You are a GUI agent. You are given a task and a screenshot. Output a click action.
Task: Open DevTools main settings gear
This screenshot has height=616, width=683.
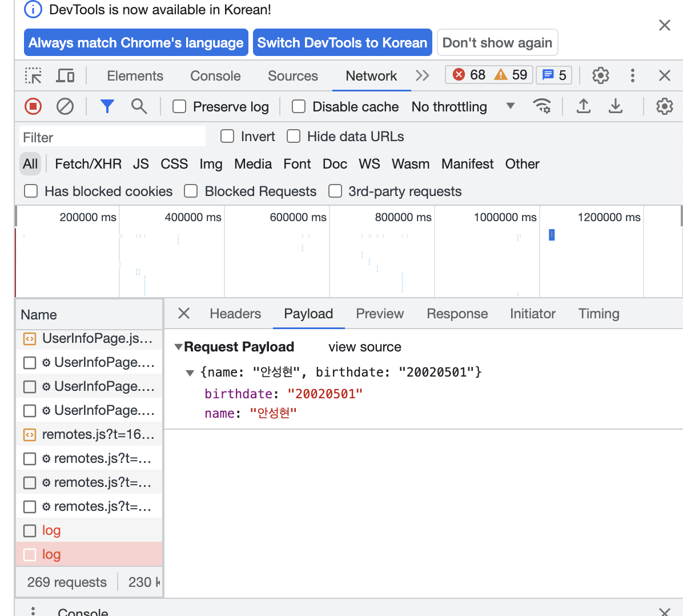(601, 76)
